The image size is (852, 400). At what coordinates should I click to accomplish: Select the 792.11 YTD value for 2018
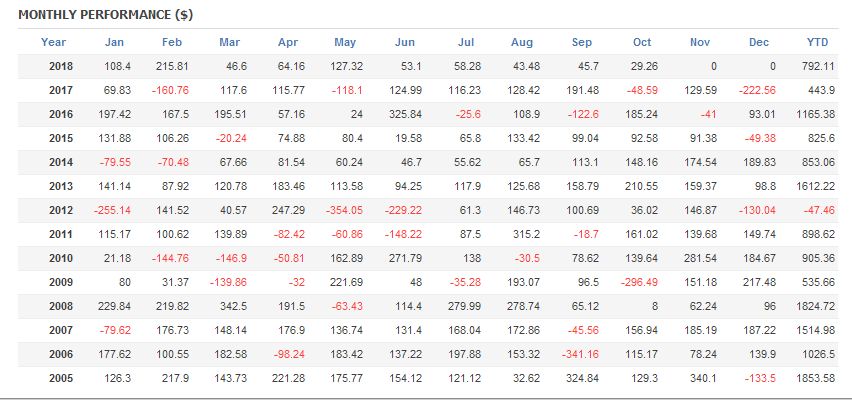818,66
